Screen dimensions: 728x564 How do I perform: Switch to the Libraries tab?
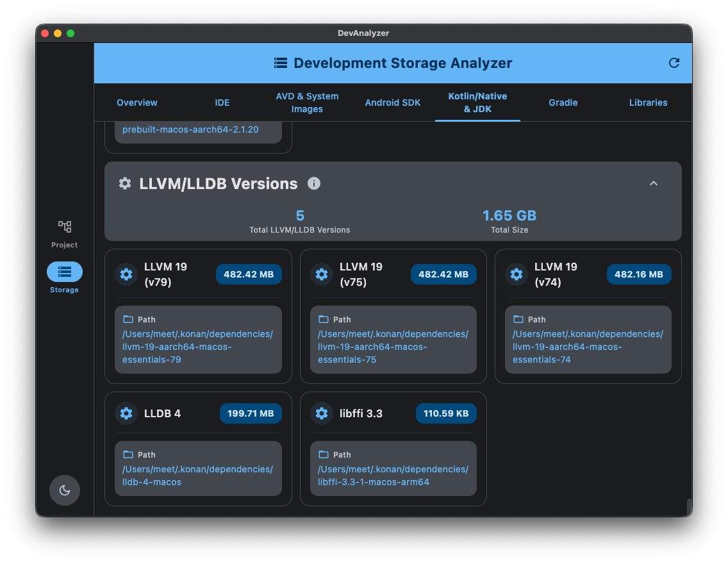pyautogui.click(x=648, y=103)
